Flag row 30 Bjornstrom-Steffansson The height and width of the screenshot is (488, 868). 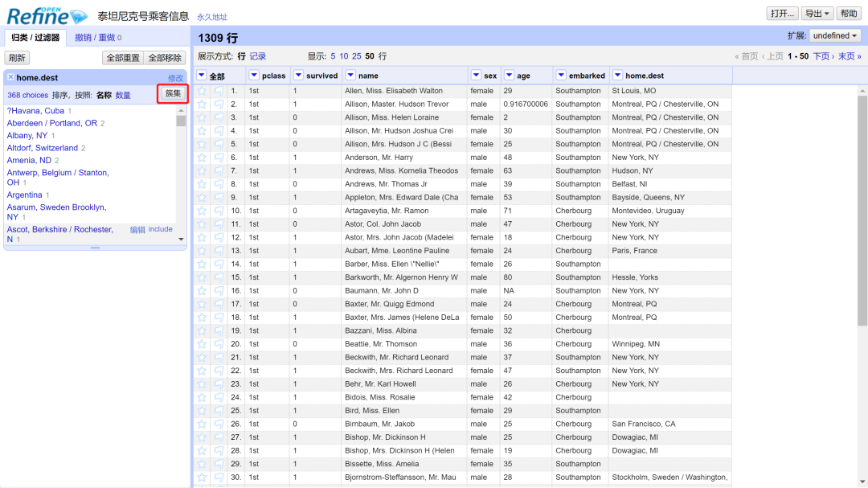click(219, 477)
